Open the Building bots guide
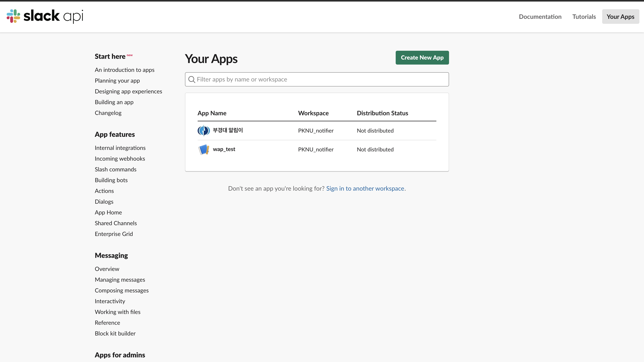This screenshot has width=644, height=362. tap(111, 180)
